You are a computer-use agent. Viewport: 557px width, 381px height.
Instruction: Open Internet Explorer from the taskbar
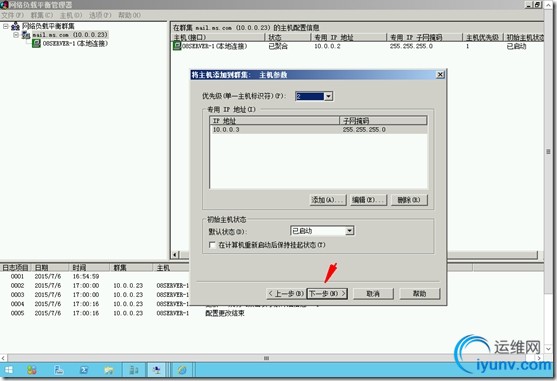[x=182, y=370]
